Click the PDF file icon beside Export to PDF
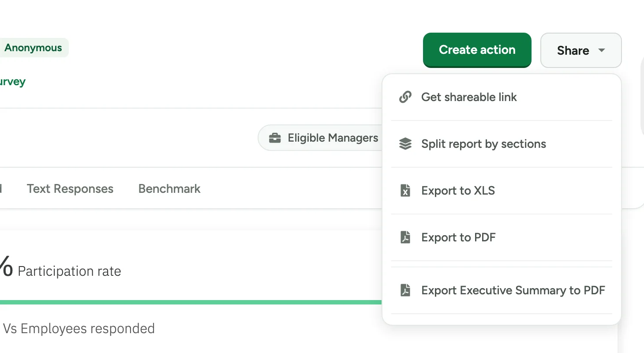Image resolution: width=644 pixels, height=353 pixels. (405, 237)
